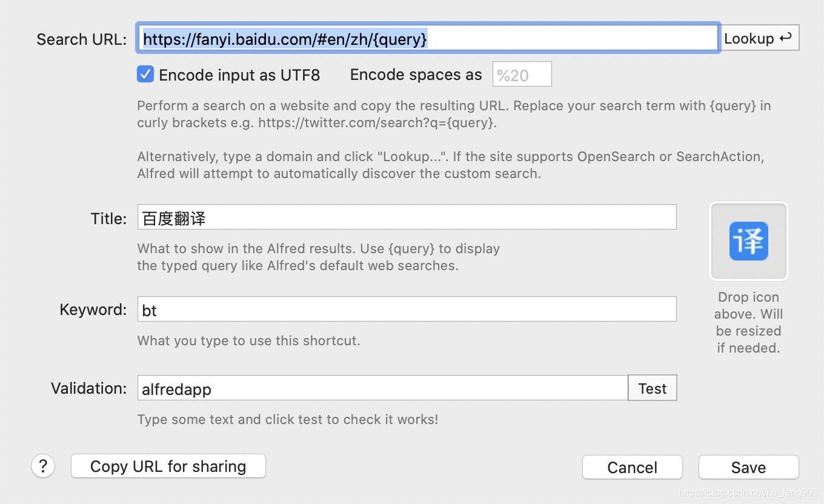Screen dimensions: 824x504
Task: Click the Title field containing 百度翻译
Action: click(x=407, y=217)
